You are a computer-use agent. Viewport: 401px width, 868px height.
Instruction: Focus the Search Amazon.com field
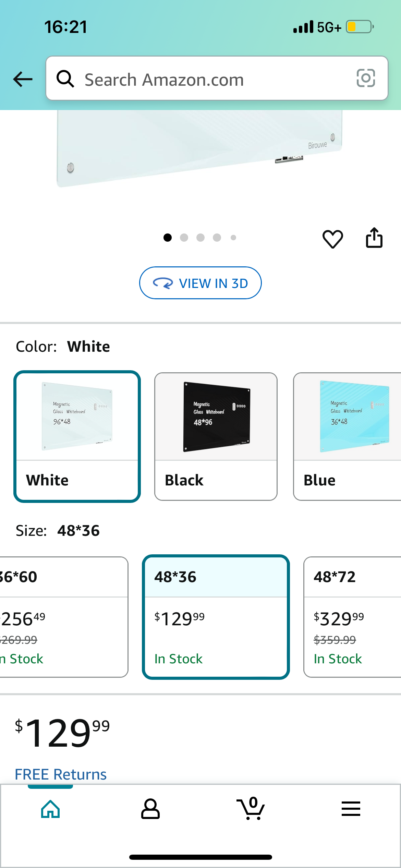coord(217,79)
